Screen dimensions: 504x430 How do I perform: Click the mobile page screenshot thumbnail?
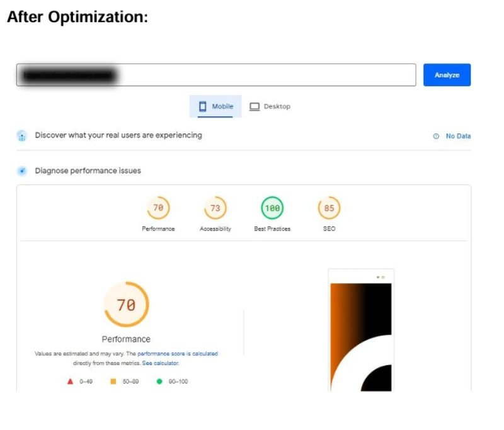click(x=361, y=330)
